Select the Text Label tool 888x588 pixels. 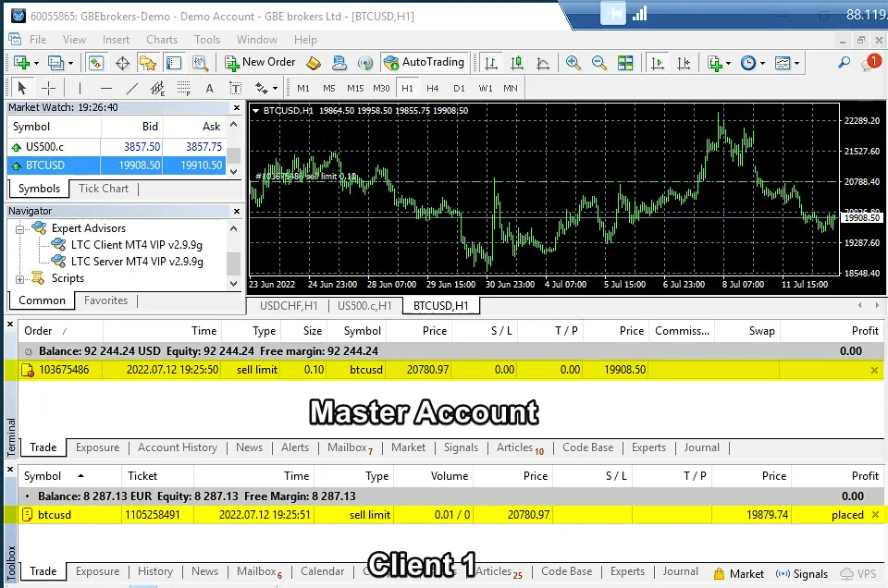pyautogui.click(x=236, y=88)
